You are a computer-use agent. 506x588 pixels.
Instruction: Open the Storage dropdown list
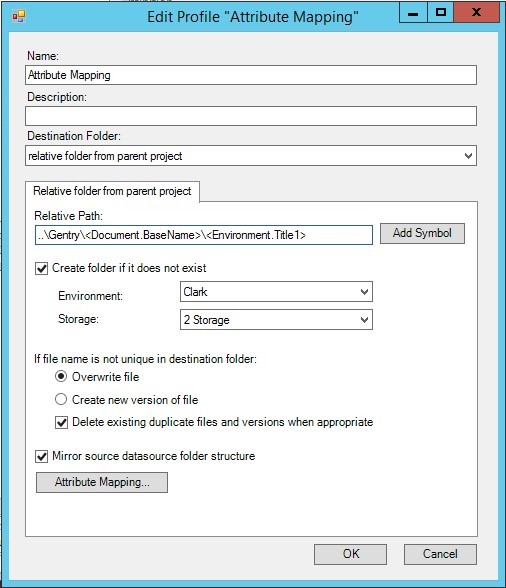276,320
